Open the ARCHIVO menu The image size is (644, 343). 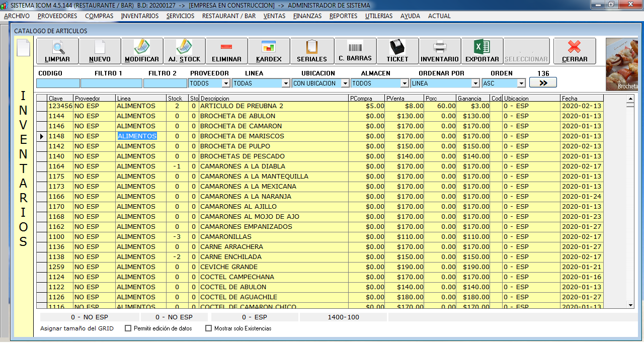tap(17, 16)
